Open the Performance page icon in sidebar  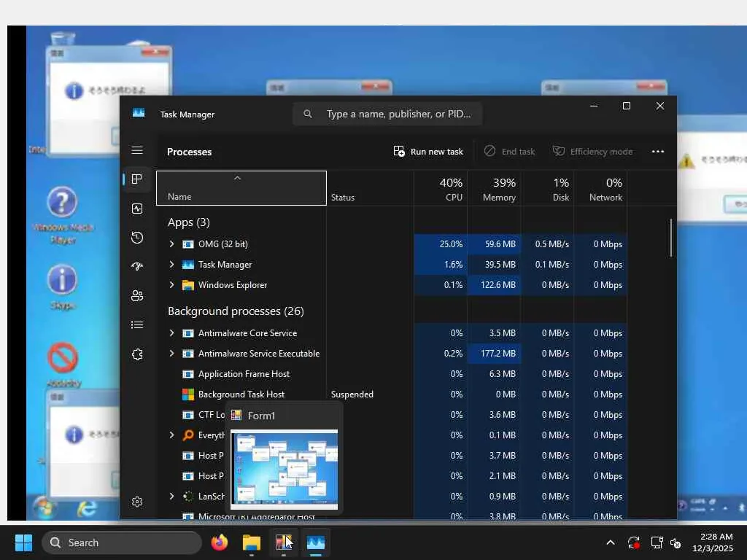(x=137, y=209)
